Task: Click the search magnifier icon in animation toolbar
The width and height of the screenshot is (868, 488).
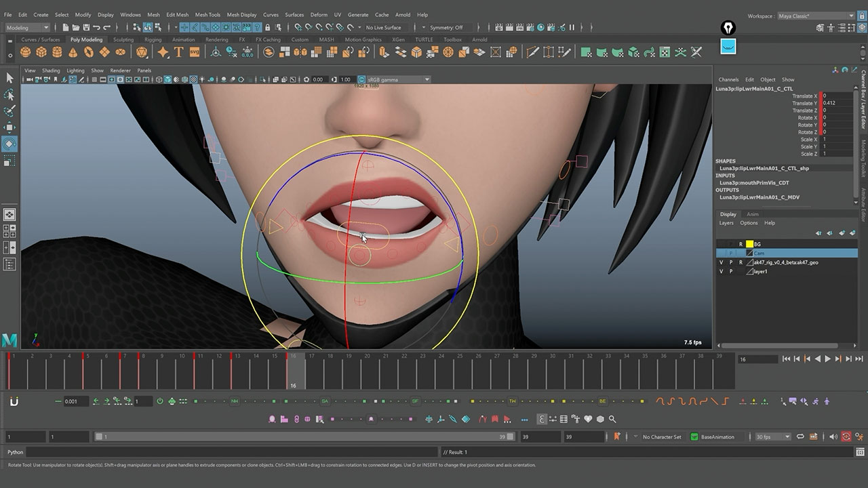Action: [612, 420]
